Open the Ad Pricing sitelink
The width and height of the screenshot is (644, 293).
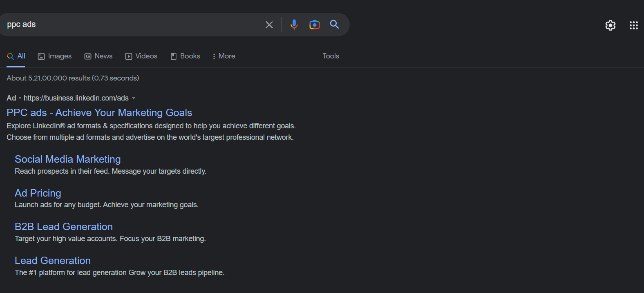(38, 193)
